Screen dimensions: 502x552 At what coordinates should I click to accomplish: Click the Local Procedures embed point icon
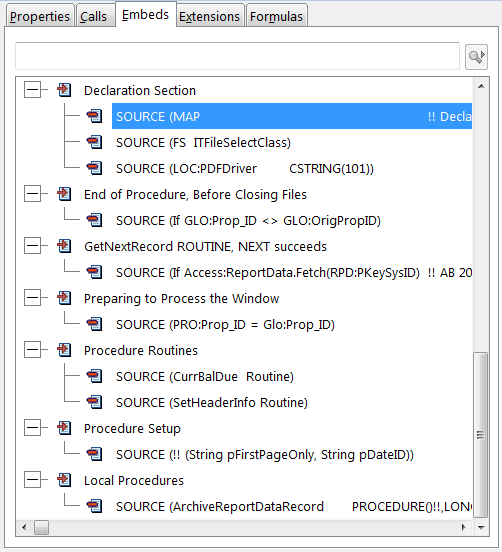click(x=64, y=480)
